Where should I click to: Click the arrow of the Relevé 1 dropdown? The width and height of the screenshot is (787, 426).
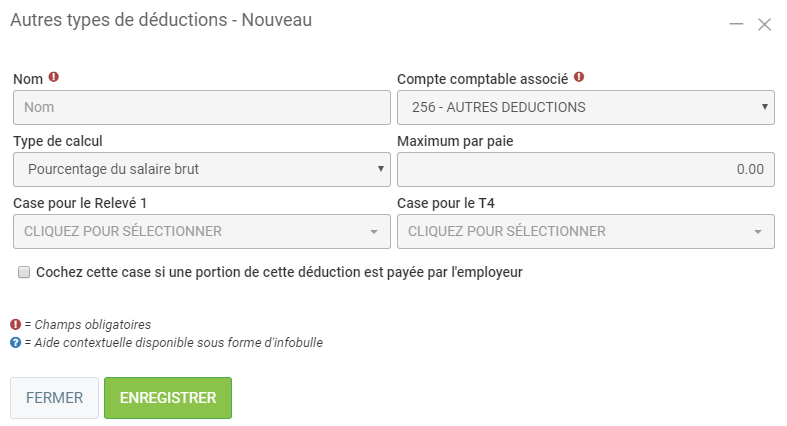[373, 232]
